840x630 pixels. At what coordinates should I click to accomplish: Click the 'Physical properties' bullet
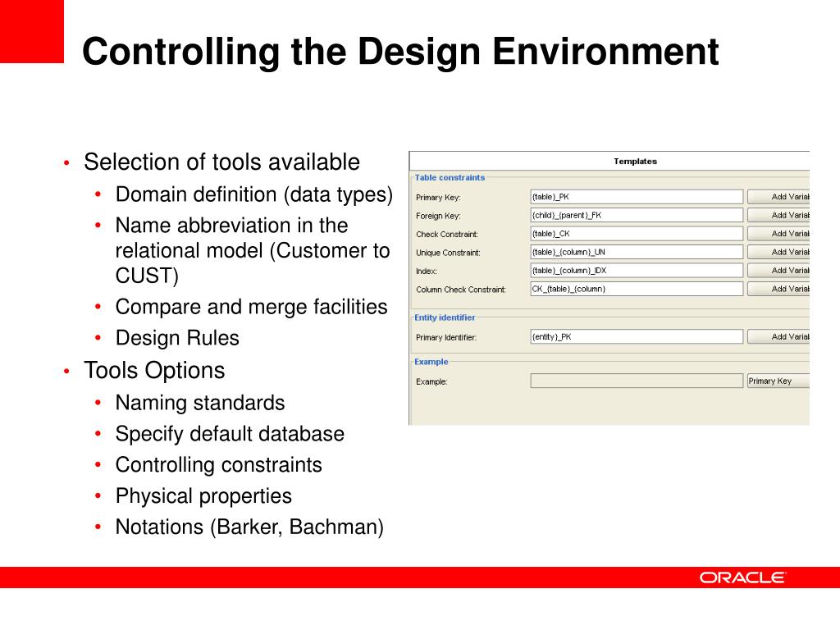coord(203,496)
